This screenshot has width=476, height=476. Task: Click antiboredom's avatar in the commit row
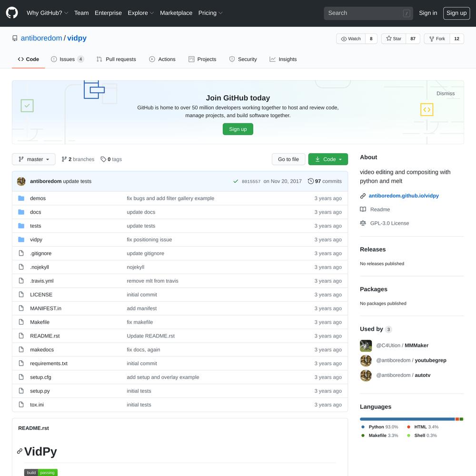(21, 181)
